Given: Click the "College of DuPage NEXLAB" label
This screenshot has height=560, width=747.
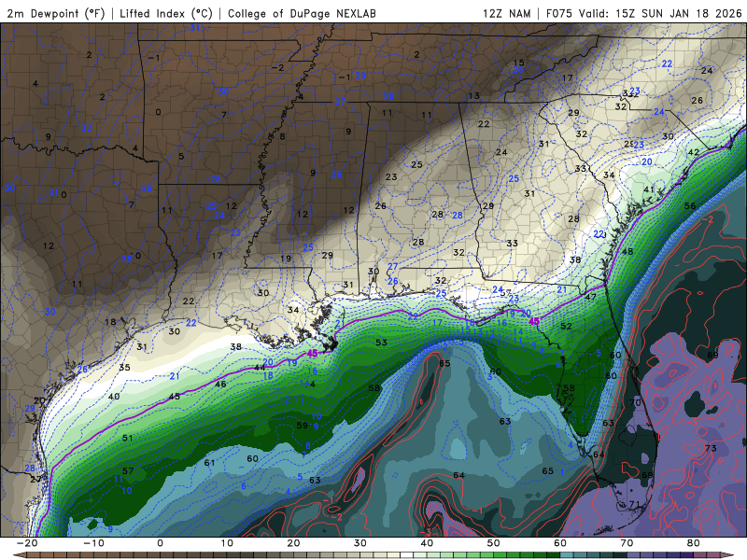Looking at the screenshot, I should pos(302,13).
